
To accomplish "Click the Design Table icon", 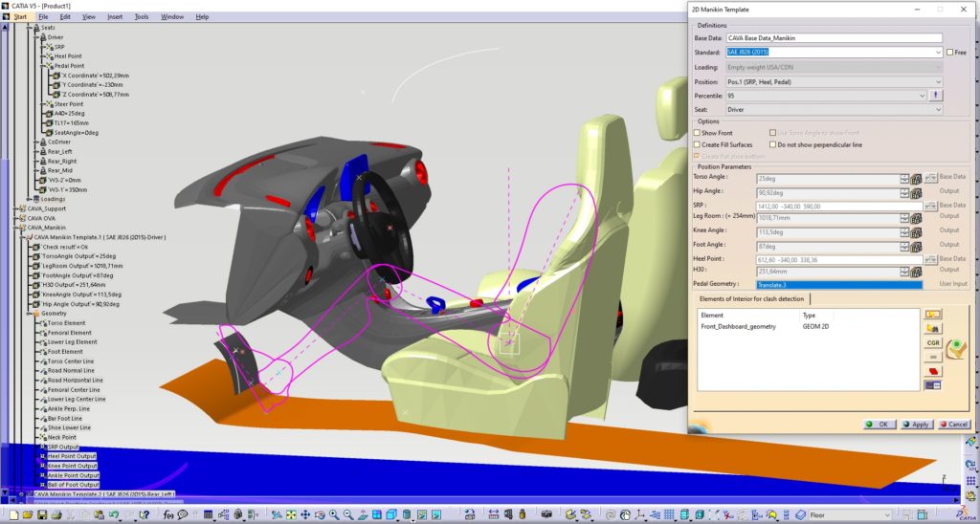I will point(208,514).
